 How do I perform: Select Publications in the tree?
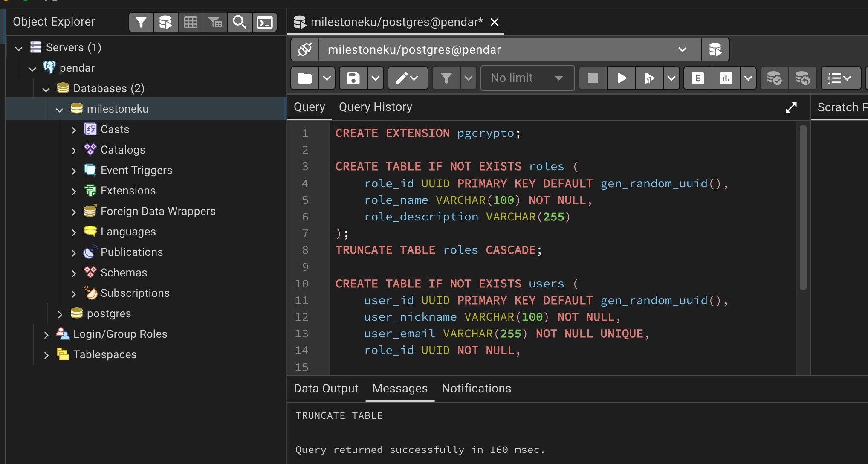(132, 252)
